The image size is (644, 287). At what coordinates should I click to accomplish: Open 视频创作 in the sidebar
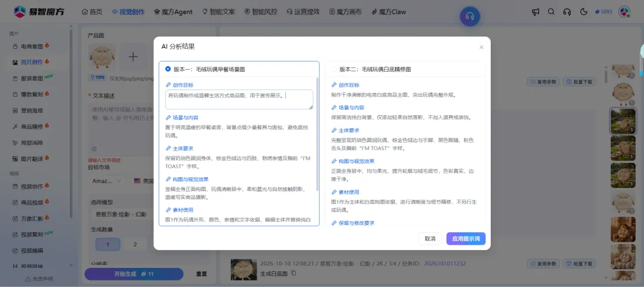point(31,186)
